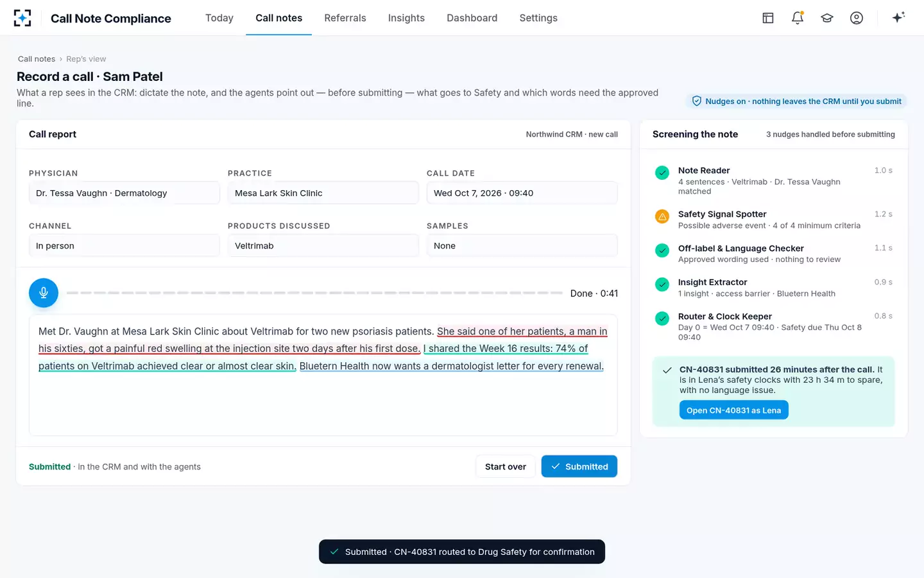924x578 pixels.
Task: Click the Insight Extractor row title
Action: (713, 282)
